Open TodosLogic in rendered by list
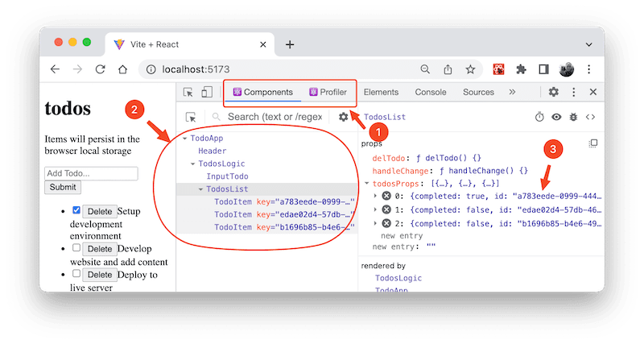This screenshot has height=344, width=644. 398,278
